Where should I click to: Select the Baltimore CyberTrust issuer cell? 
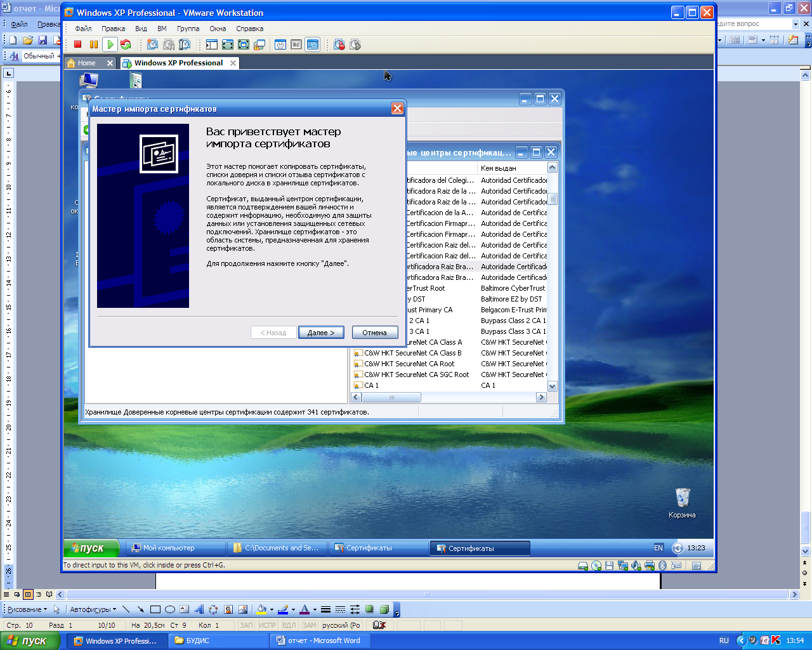pyautogui.click(x=513, y=288)
